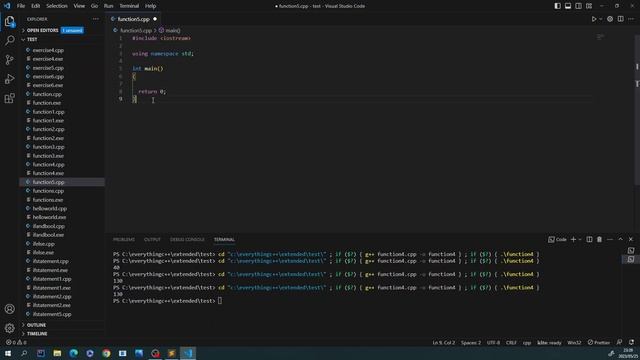
Task: Change indentation via Spaces: 2
Action: point(471,342)
